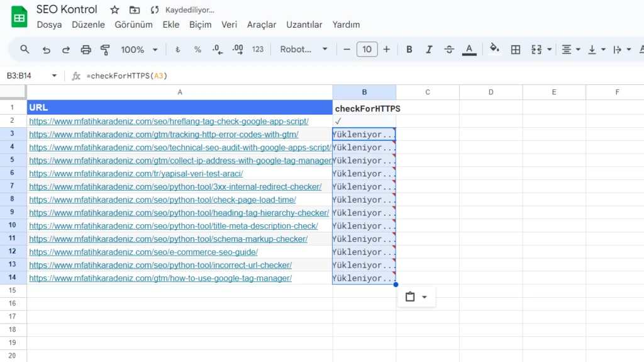The width and height of the screenshot is (644, 362).
Task: Toggle italic text formatting
Action: coord(429,49)
